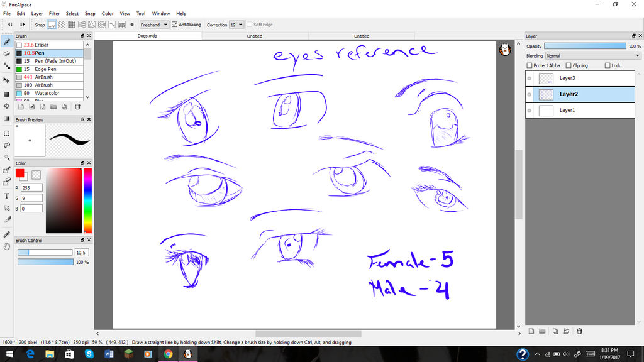Viewport: 644px width, 362px height.
Task: Enable the Protect Alpha checkbox
Action: coord(530,65)
